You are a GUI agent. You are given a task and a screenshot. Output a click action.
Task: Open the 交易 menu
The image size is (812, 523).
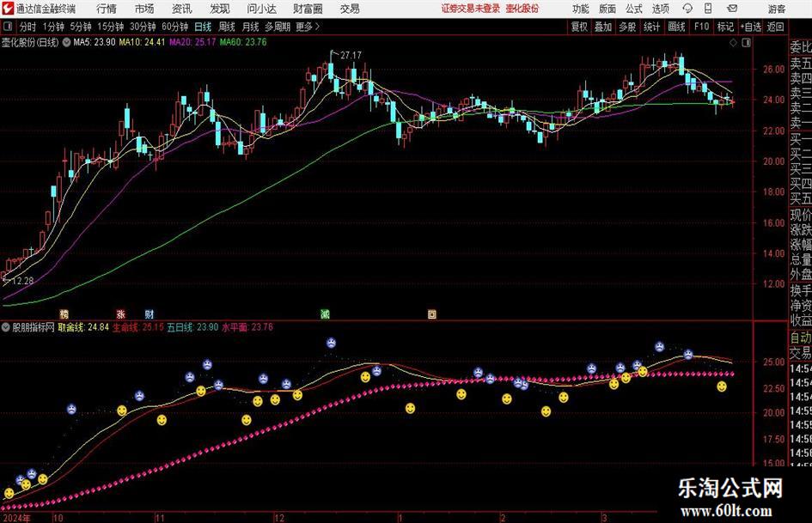point(350,9)
